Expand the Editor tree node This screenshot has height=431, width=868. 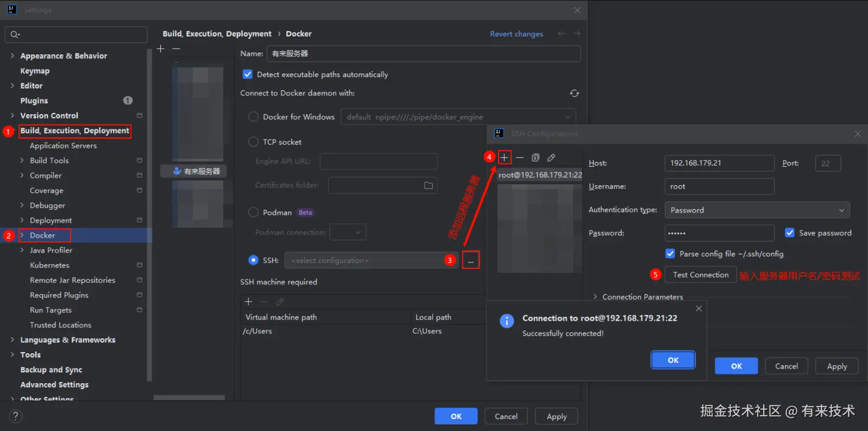[12, 86]
